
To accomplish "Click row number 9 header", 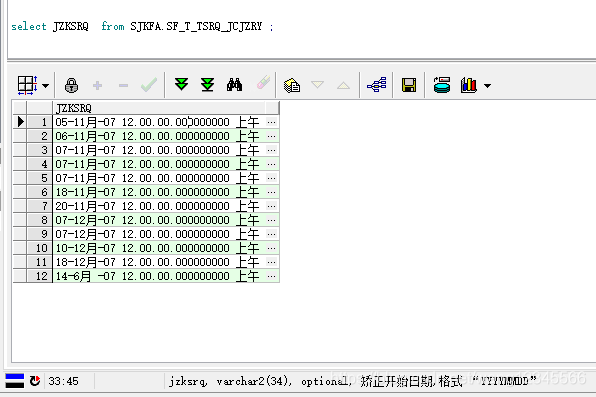I will [x=40, y=234].
